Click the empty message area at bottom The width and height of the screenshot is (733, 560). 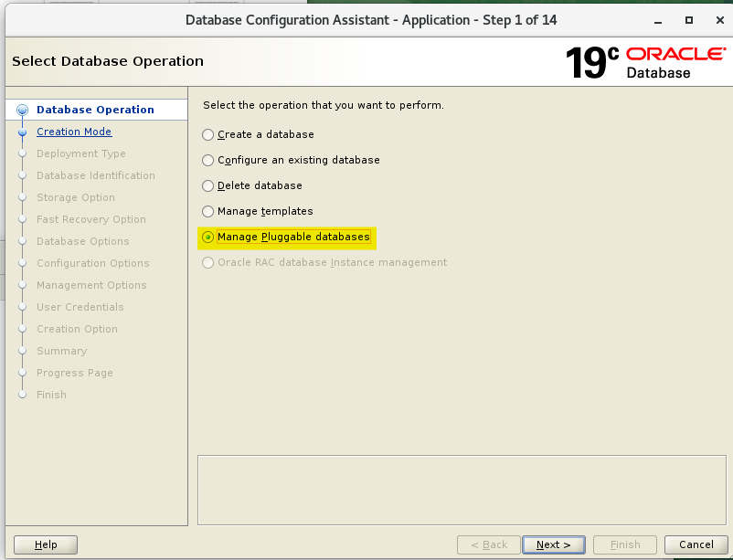click(462, 490)
